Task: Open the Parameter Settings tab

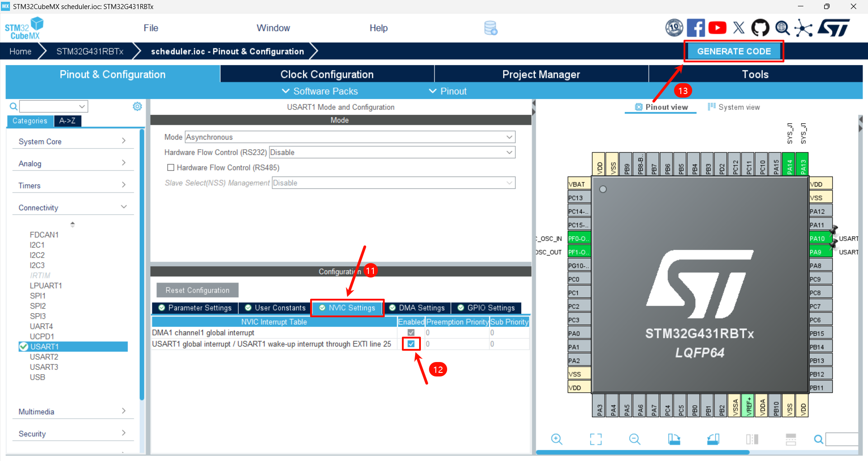Action: [195, 308]
